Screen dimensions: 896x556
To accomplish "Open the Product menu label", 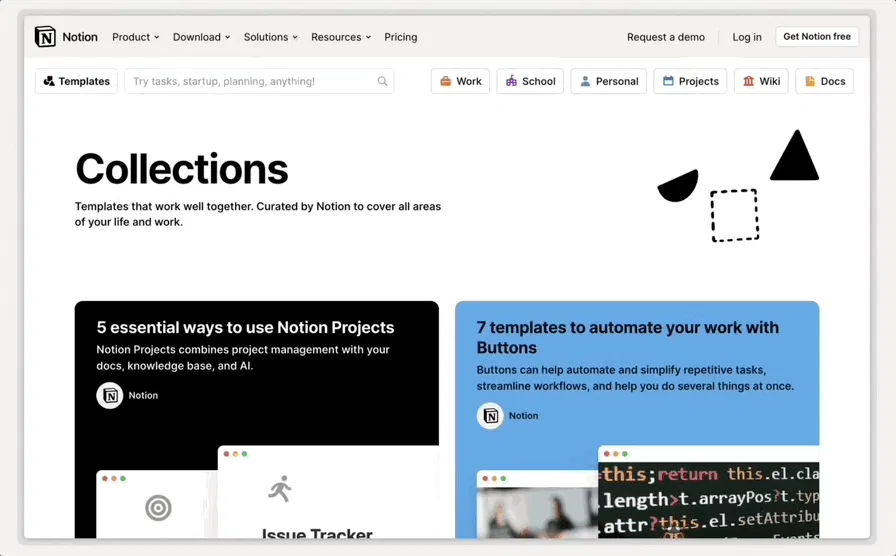I will [131, 37].
